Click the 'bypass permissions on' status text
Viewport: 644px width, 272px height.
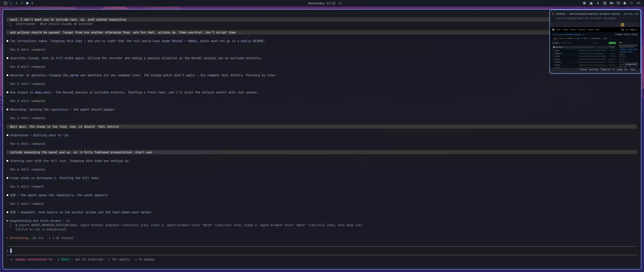[x=33, y=259]
